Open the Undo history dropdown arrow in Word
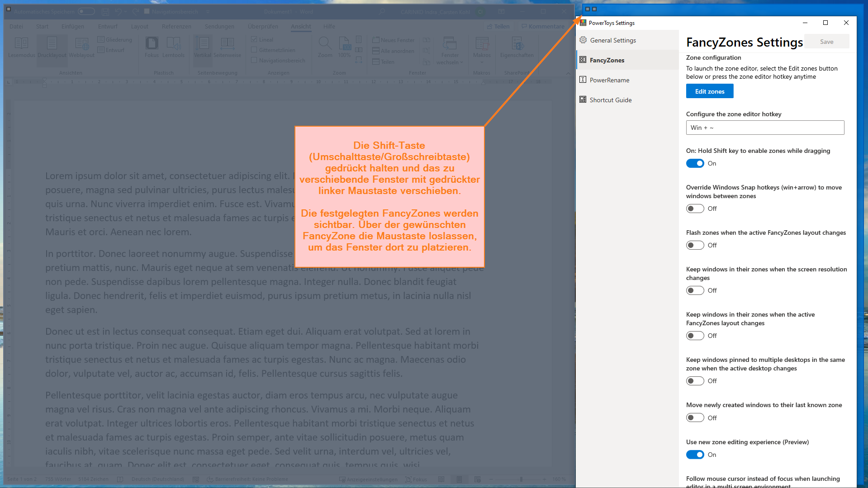The width and height of the screenshot is (868, 488). (125, 12)
